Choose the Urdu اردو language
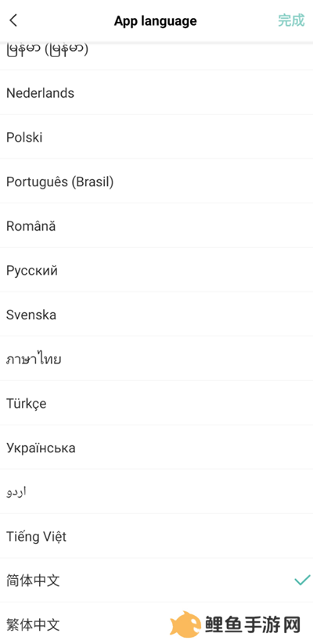 click(x=156, y=491)
